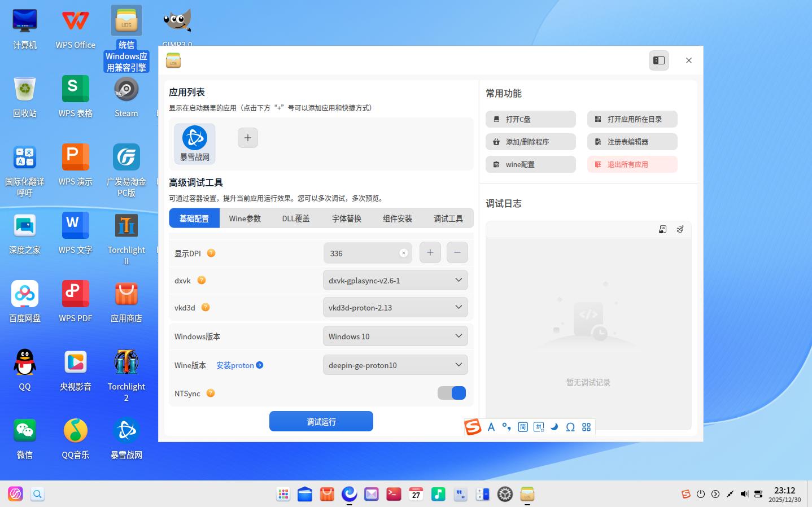Click the 调试运行 button
This screenshot has width=812, height=507.
[x=321, y=421]
